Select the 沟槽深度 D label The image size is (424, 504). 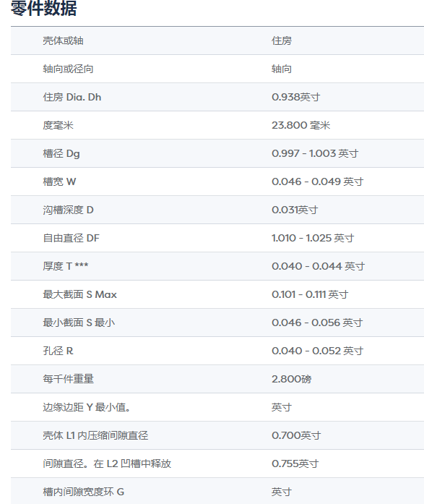[68, 210]
